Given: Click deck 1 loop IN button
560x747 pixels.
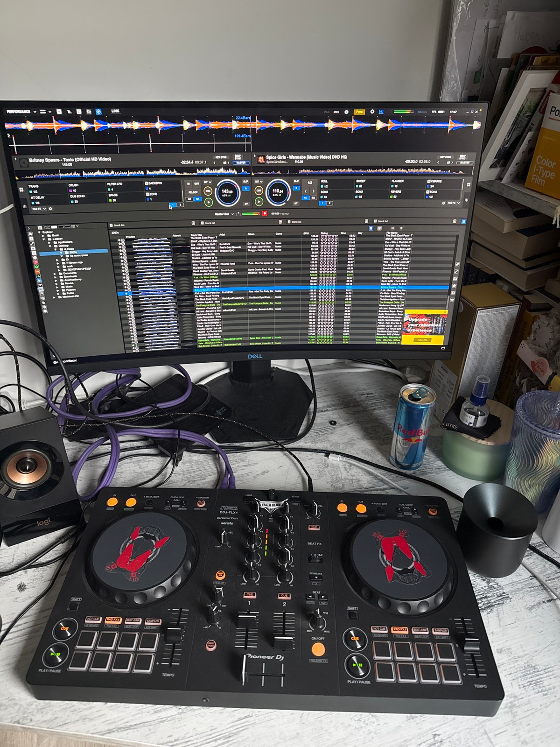Looking at the screenshot, I should [189, 184].
